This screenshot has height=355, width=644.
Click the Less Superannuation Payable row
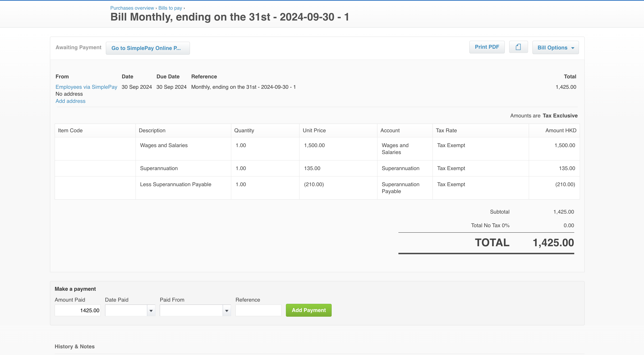click(x=176, y=184)
